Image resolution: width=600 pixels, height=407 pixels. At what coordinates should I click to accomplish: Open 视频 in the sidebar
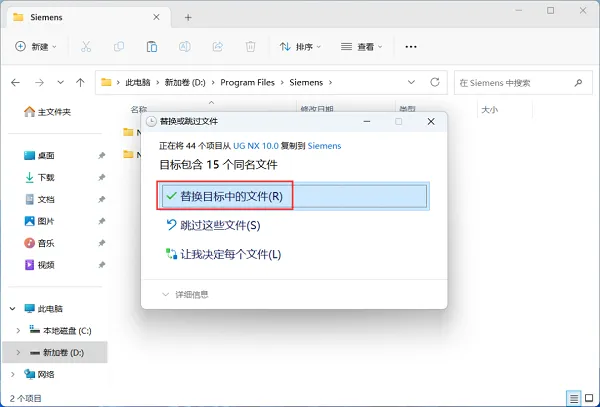click(39, 265)
